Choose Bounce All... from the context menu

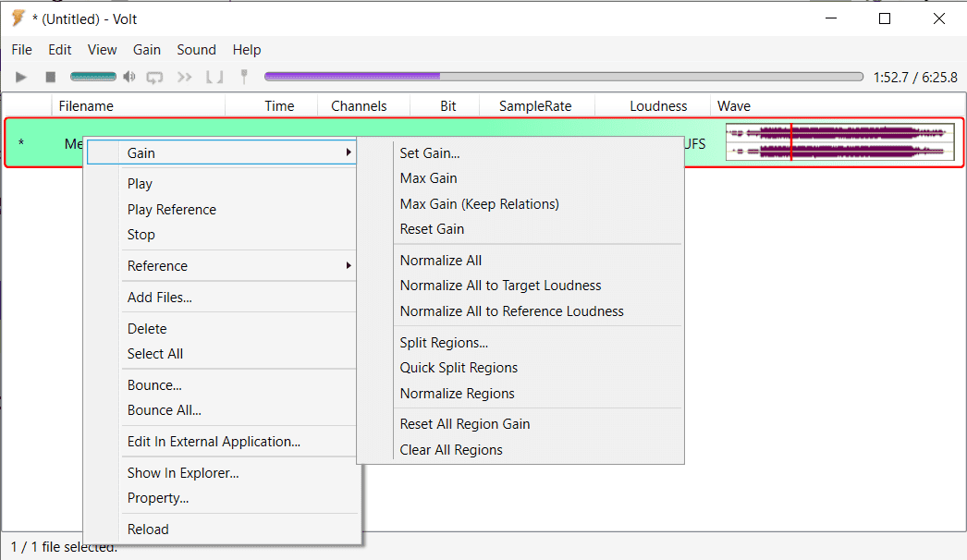[x=165, y=410]
